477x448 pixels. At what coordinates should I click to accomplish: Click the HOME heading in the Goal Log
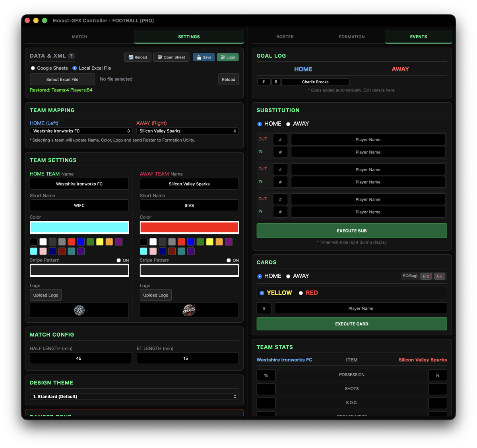[x=303, y=69]
